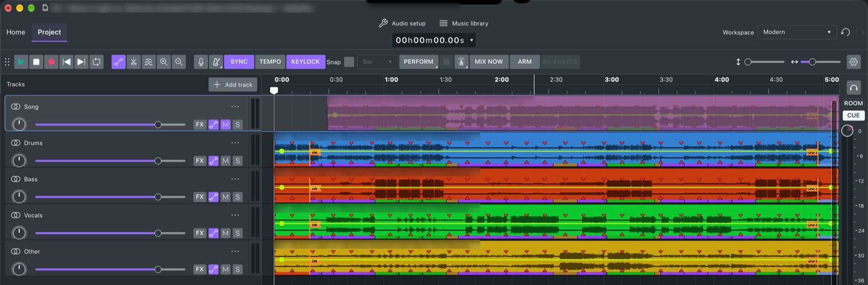
Task: Zoom in with the magnifier plus icon
Action: (164, 62)
